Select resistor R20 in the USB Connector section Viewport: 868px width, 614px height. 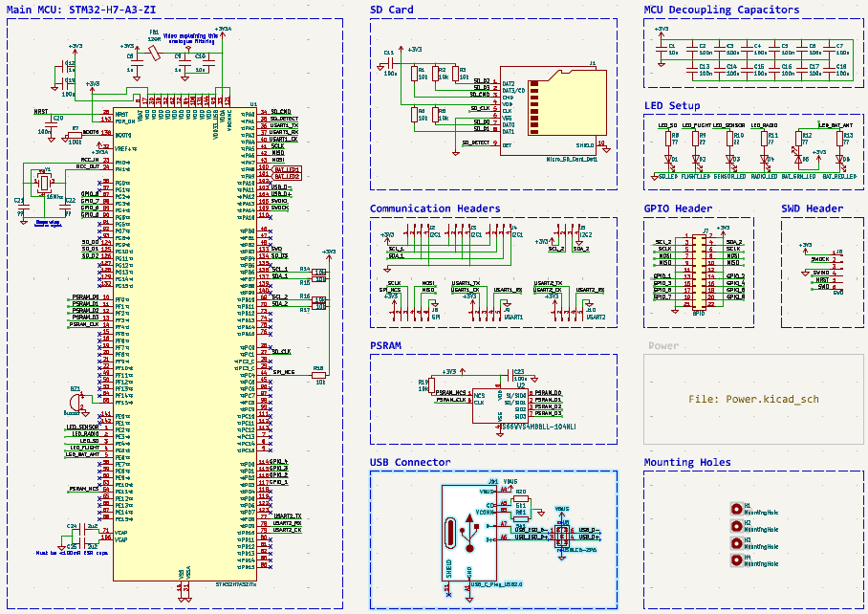pyautogui.click(x=520, y=499)
